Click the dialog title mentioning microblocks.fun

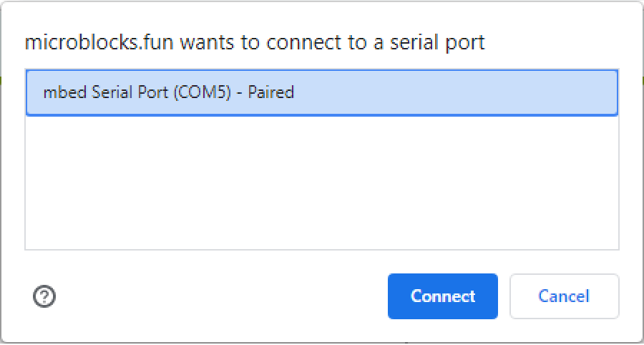click(255, 42)
